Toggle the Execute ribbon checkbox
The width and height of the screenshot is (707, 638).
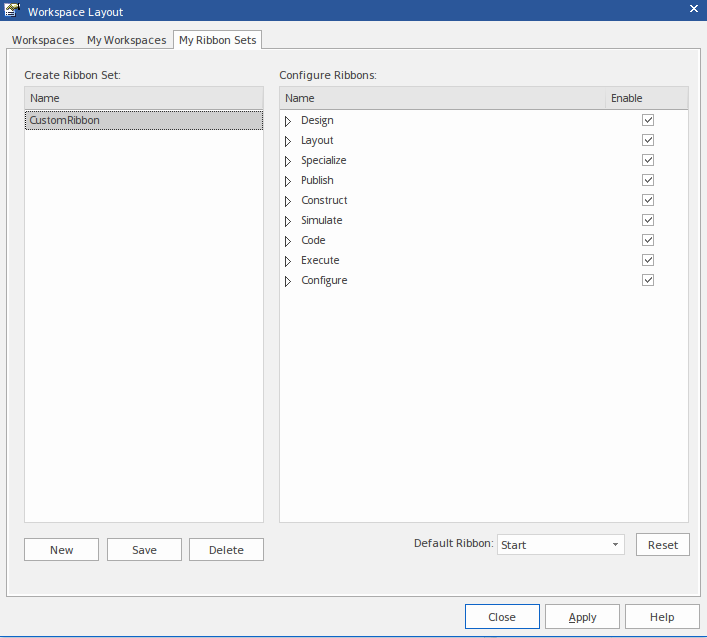click(x=648, y=260)
